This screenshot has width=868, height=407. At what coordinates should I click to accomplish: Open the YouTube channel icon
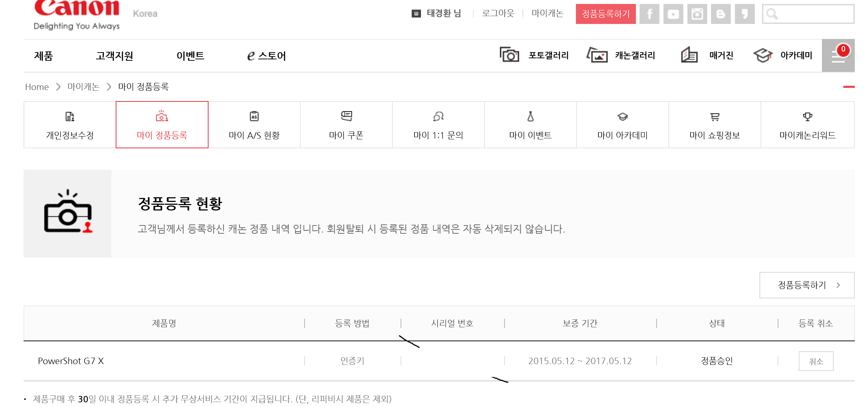tap(673, 14)
